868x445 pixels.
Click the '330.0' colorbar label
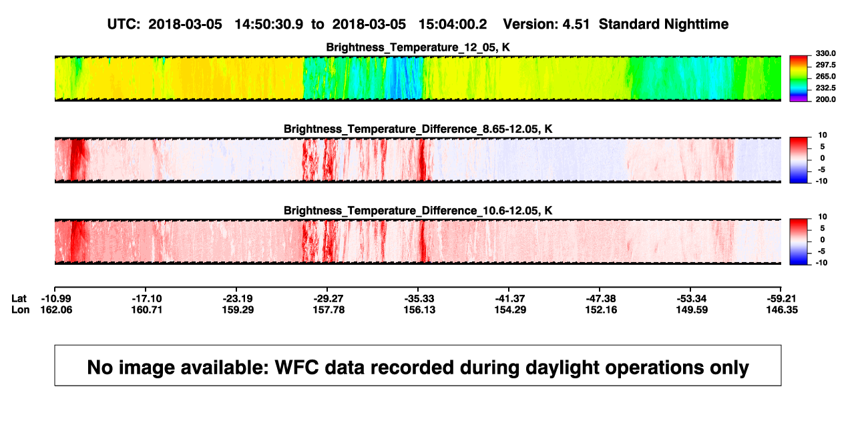coord(826,53)
